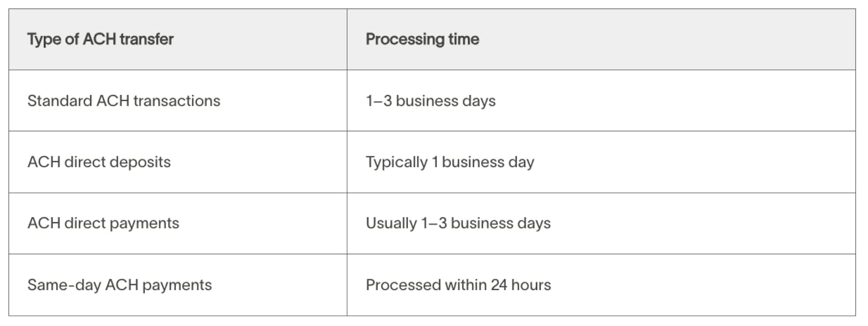Viewport: 868px width, 326px height.
Task: Click the number "24" in the last row
Action: pyautogui.click(x=499, y=285)
